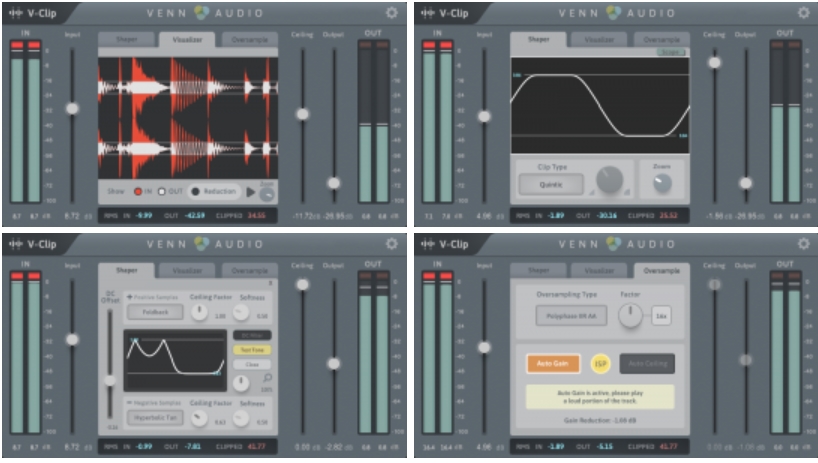
Task: Click the oversampling Factor knob
Action: click(630, 315)
